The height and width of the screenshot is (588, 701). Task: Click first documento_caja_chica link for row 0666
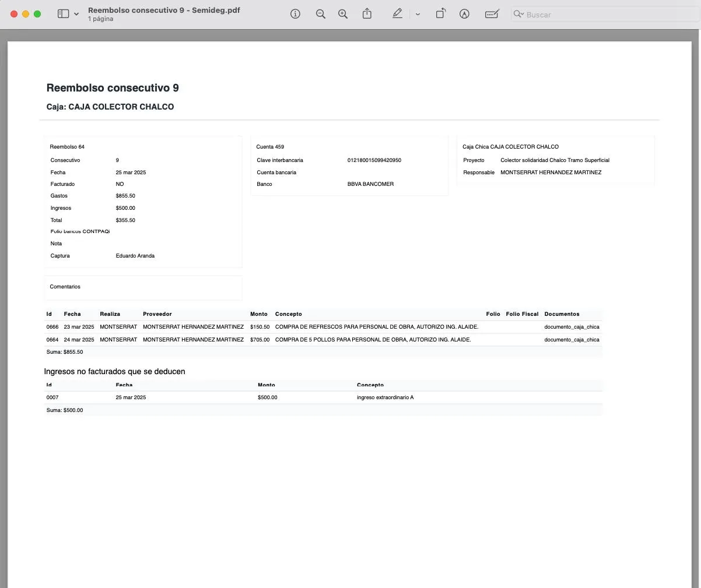point(572,327)
